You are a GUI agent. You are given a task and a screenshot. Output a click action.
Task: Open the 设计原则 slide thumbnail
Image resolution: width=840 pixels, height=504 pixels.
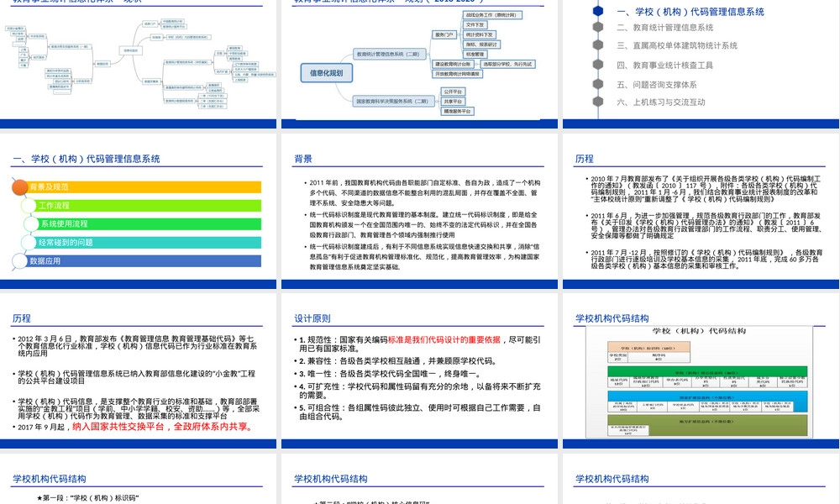click(419, 370)
